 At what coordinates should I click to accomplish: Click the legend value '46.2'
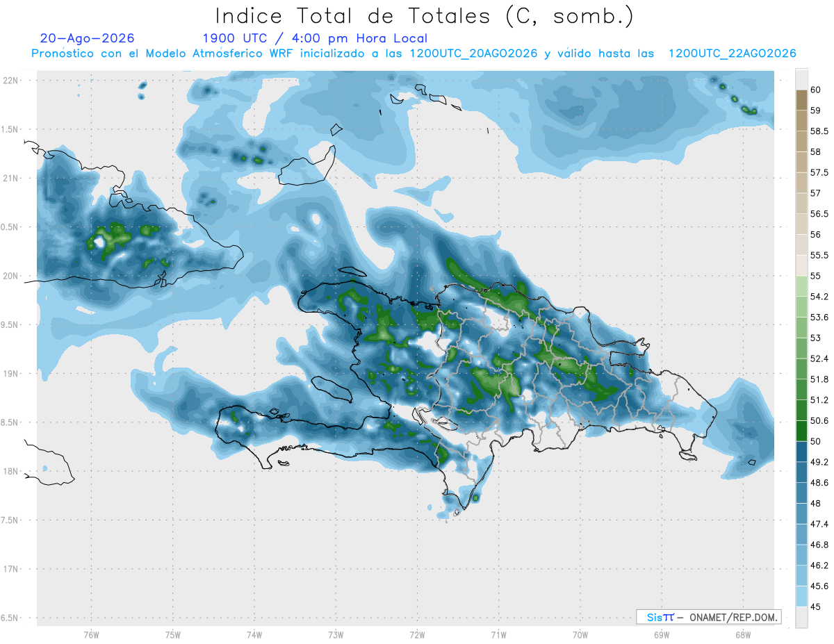pos(819,565)
